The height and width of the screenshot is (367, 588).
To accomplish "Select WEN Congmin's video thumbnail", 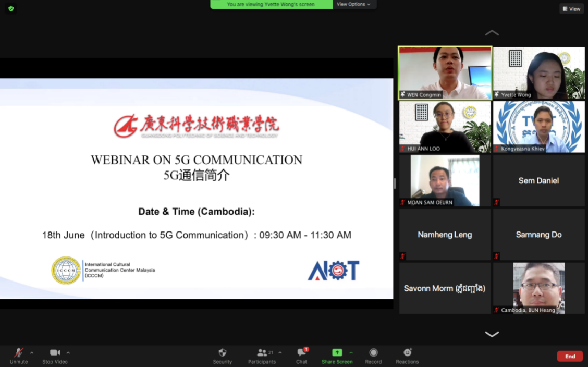I will [x=445, y=72].
